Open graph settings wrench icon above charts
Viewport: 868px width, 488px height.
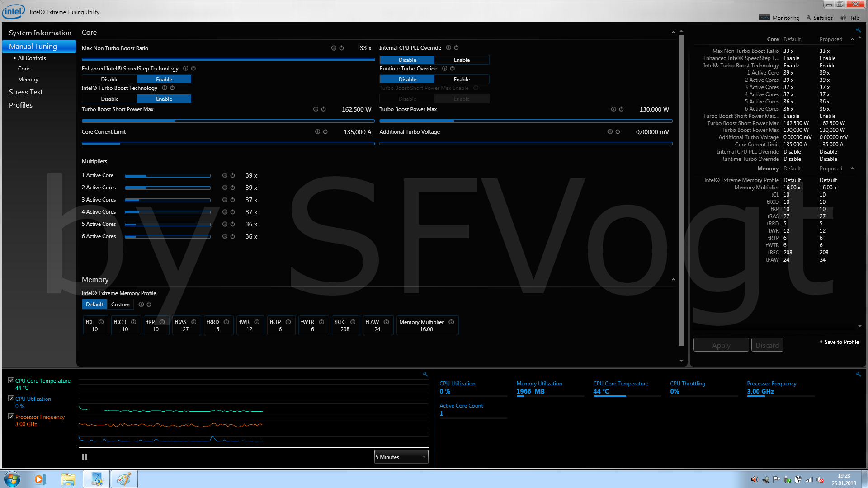point(425,374)
